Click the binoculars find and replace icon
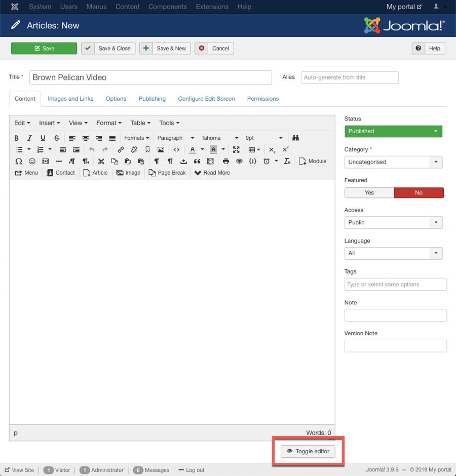This screenshot has width=456, height=476. [x=296, y=138]
